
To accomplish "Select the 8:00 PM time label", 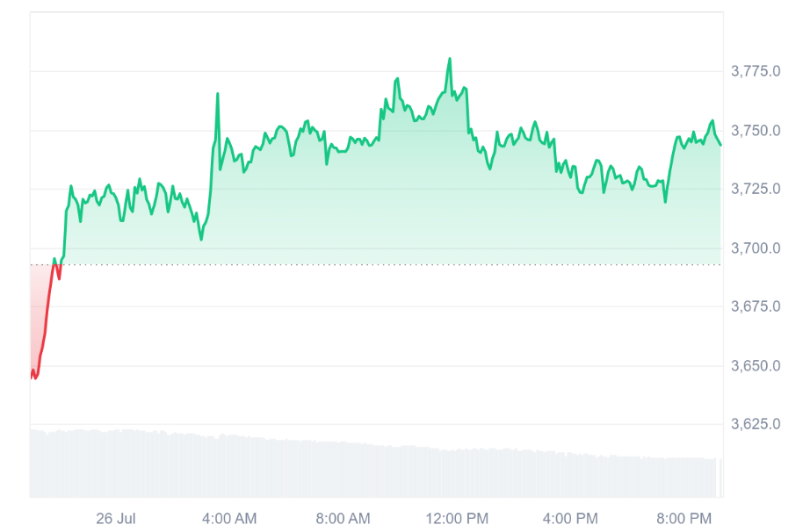I will (684, 519).
